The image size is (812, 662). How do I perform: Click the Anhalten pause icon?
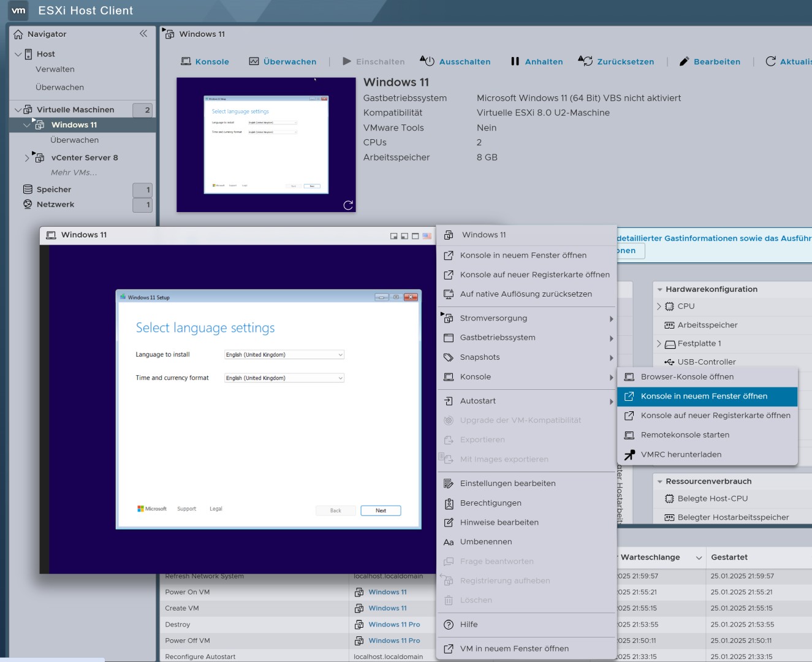tap(515, 61)
